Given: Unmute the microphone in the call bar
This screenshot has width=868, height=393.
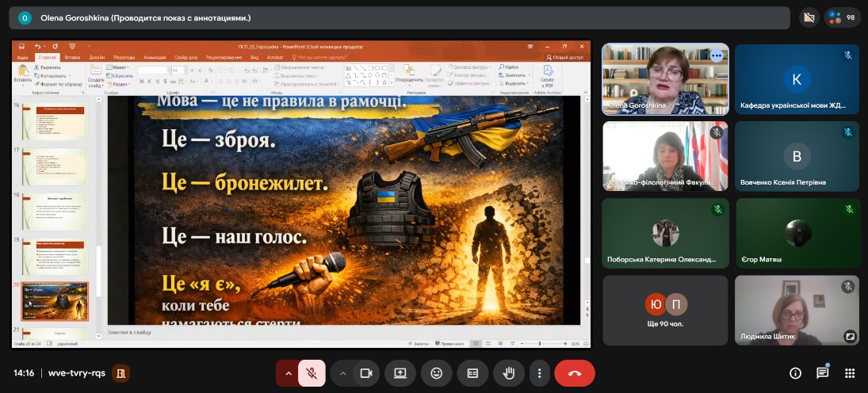Looking at the screenshot, I should pos(312,373).
